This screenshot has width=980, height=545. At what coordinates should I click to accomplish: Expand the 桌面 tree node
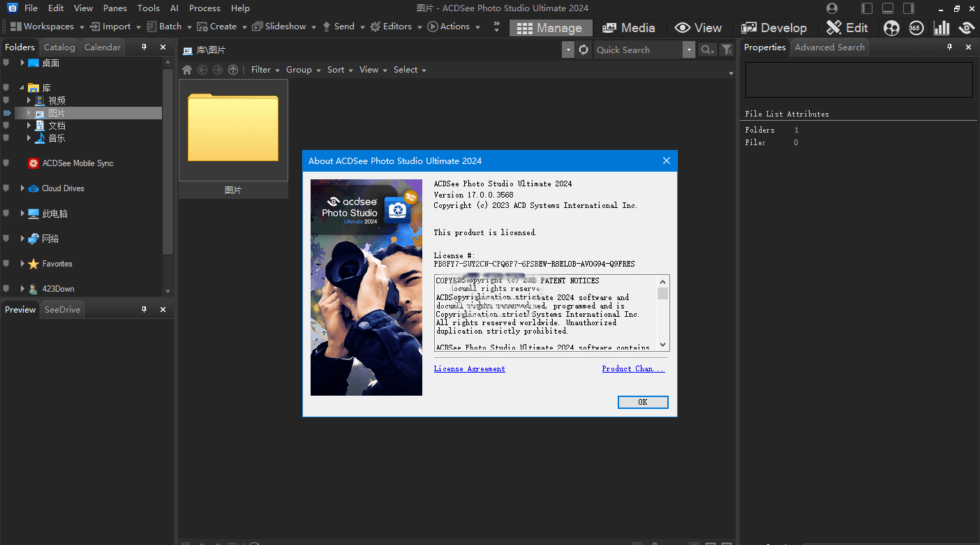coord(22,63)
